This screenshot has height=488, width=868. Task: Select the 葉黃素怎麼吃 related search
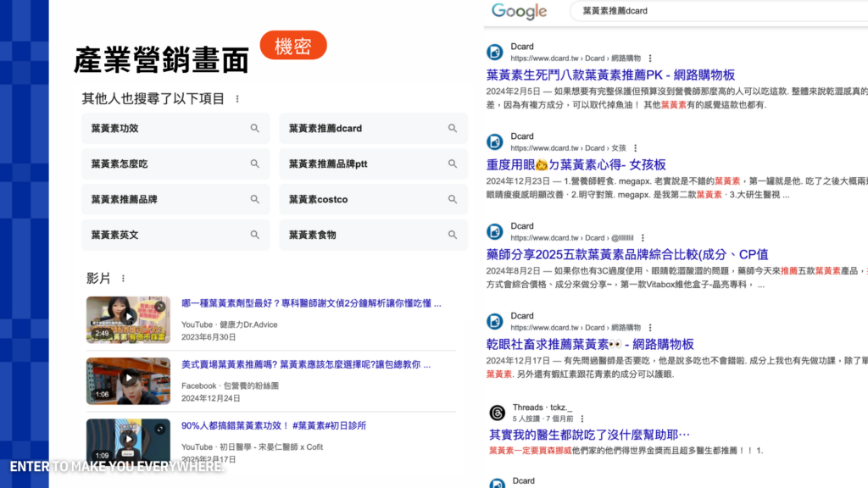pyautogui.click(x=120, y=164)
